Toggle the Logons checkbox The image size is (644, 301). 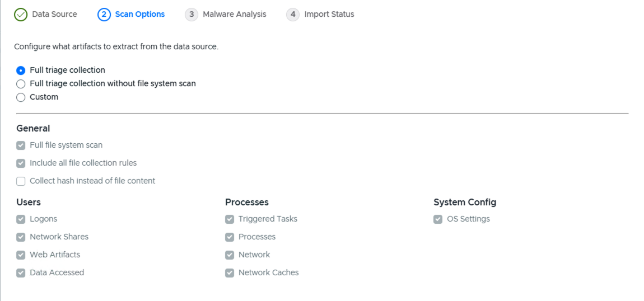pos(21,219)
